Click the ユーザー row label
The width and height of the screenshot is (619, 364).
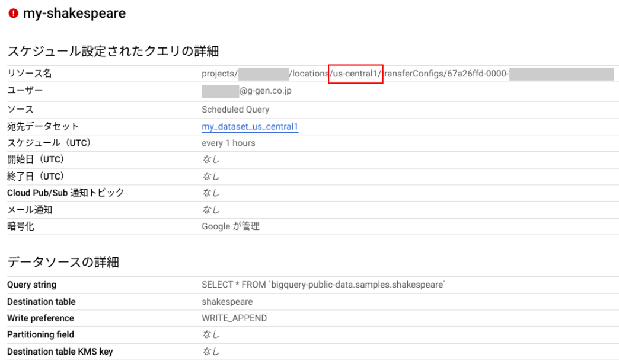[25, 91]
